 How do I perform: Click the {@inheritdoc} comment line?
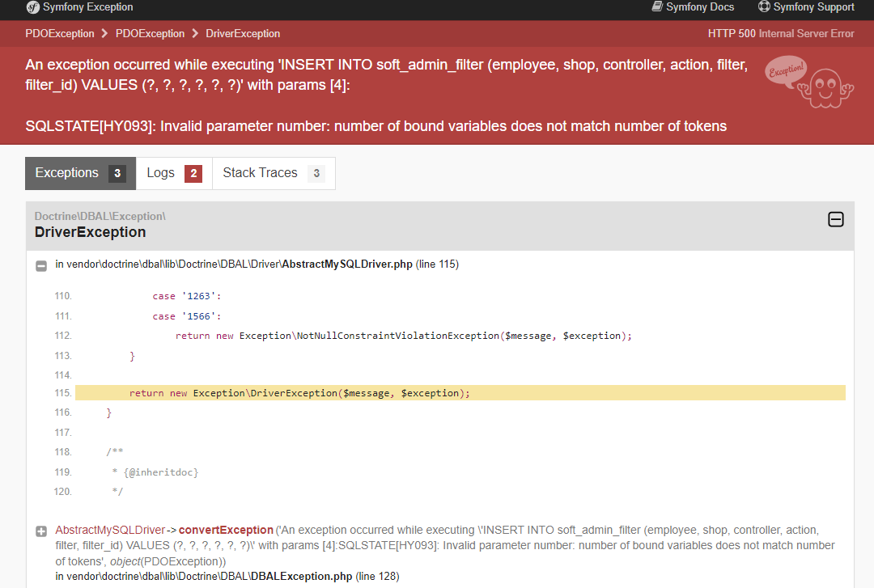[x=155, y=472]
